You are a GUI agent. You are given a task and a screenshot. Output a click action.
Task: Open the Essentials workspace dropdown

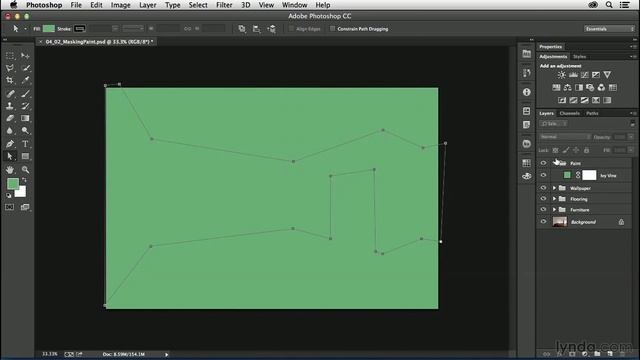click(x=609, y=29)
